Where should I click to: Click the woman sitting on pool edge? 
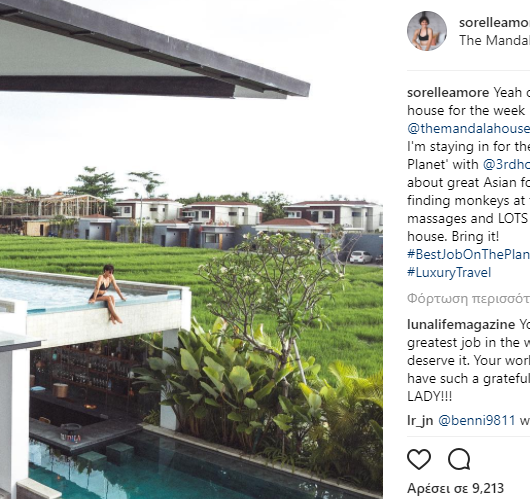(107, 294)
